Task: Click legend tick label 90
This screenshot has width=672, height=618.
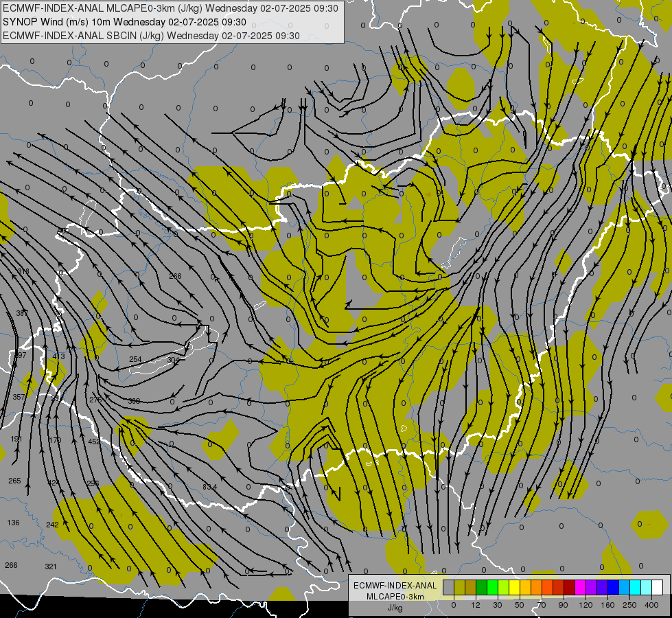Action: coord(563,605)
